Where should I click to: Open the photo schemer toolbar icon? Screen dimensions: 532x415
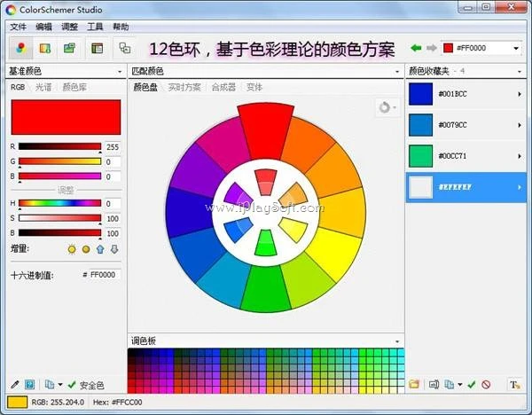pyautogui.click(x=45, y=48)
